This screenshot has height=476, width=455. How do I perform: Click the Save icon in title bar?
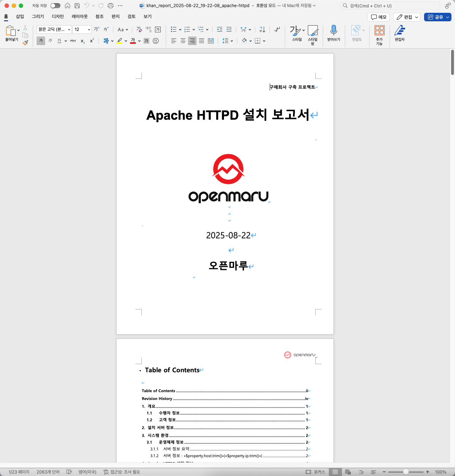click(77, 6)
